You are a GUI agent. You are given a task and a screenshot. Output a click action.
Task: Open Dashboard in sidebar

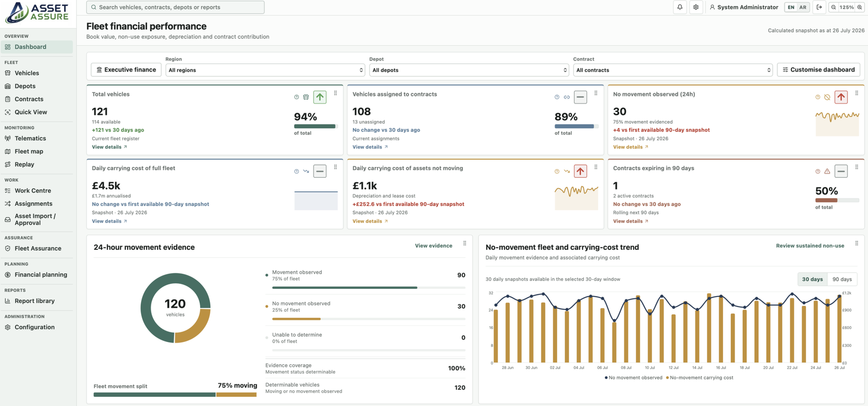37,47
